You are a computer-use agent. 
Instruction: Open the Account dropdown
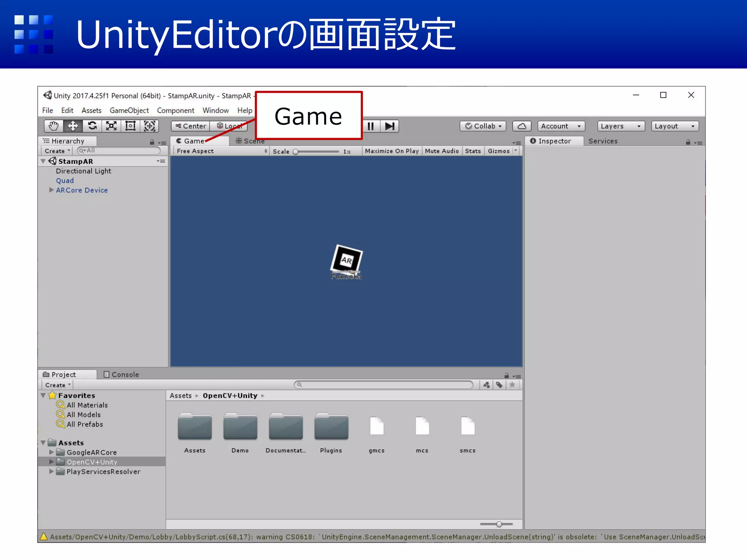point(561,126)
